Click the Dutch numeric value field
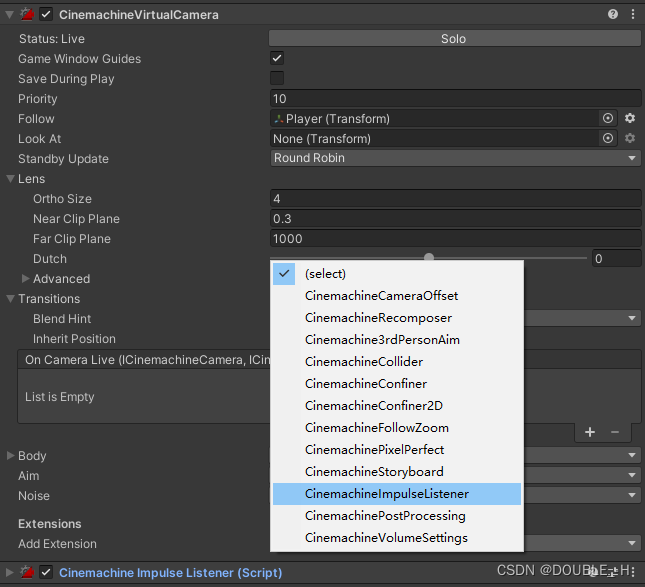Viewport: 645px width, 587px height. tap(616, 258)
